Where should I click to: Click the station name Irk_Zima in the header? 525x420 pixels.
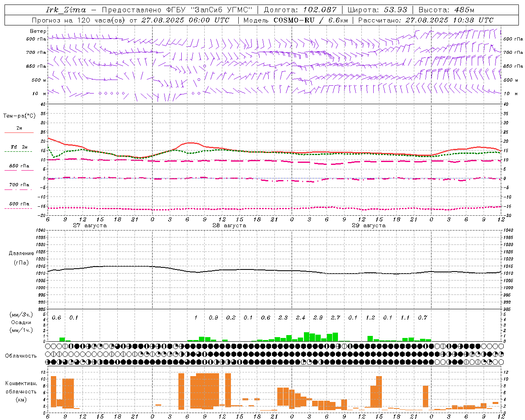[66, 10]
